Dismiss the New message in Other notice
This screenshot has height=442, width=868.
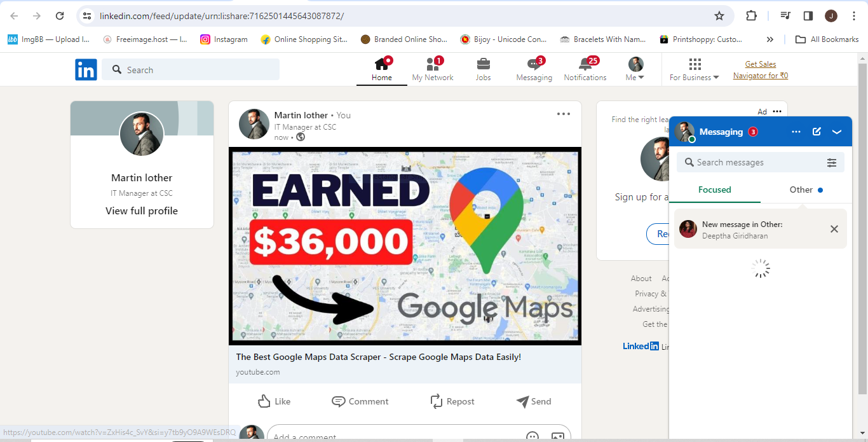click(834, 229)
